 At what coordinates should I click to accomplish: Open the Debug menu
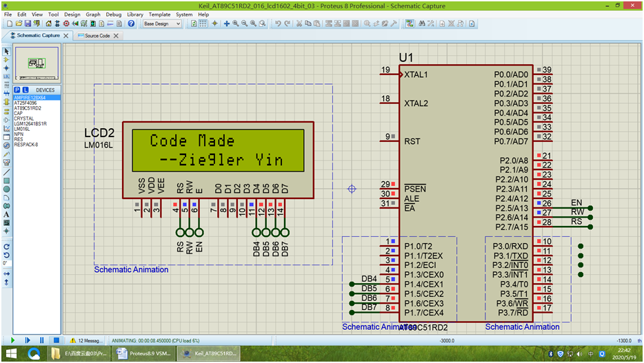pyautogui.click(x=113, y=14)
